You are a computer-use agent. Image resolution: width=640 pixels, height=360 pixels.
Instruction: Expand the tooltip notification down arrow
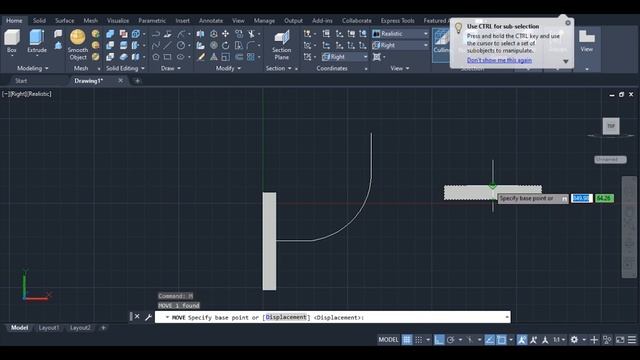point(566,61)
